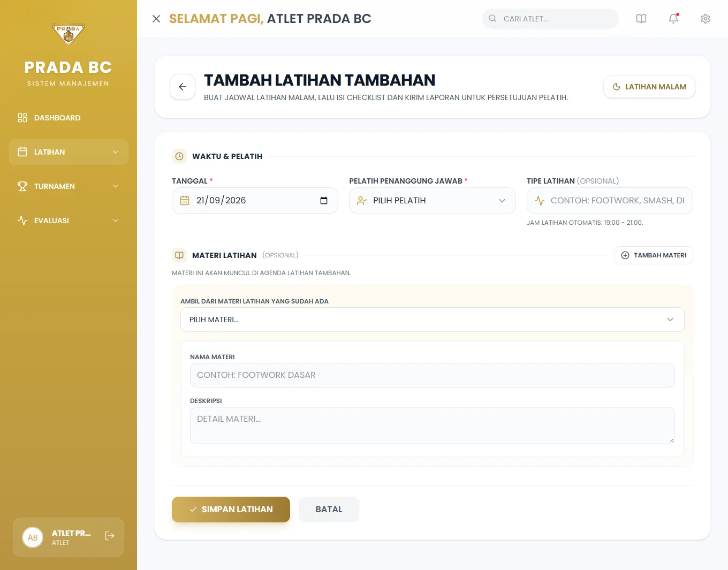728x570 pixels.
Task: Focus the Nama Materi input field
Action: pos(433,375)
